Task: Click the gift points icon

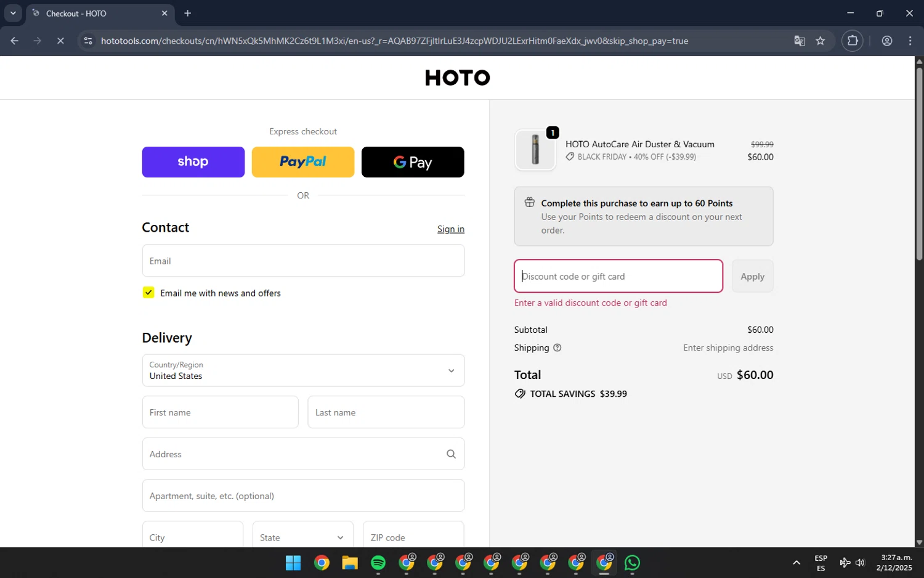Action: [x=529, y=203]
